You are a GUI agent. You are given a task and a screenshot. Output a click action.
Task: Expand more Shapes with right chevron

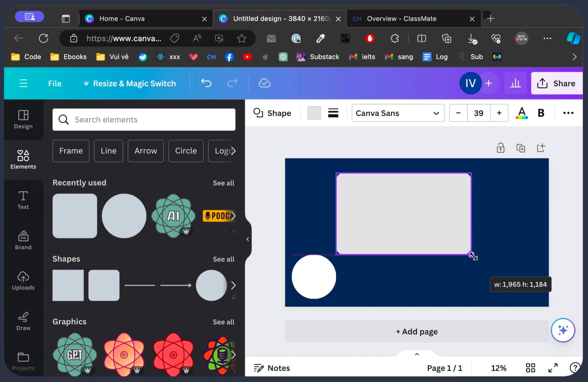(233, 285)
